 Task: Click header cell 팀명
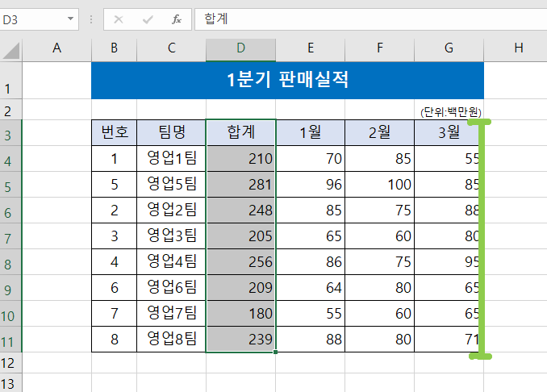click(171, 132)
